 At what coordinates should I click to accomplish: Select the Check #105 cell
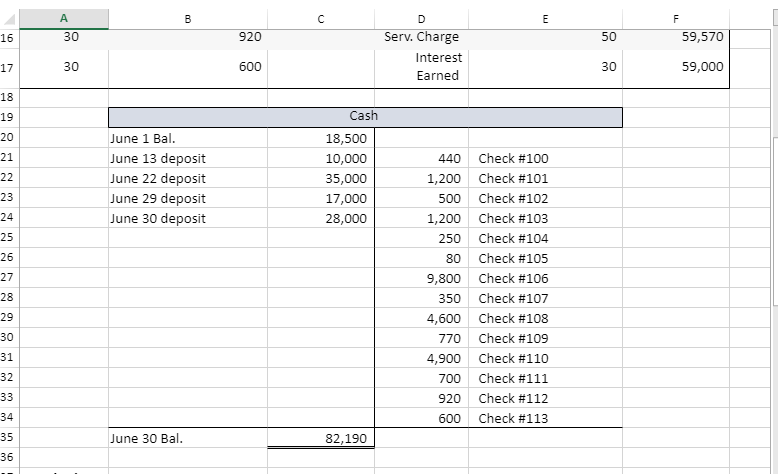pyautogui.click(x=545, y=258)
